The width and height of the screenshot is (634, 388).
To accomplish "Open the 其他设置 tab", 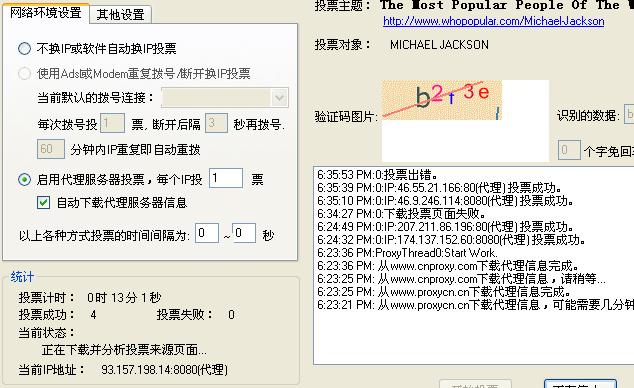I will click(x=120, y=15).
